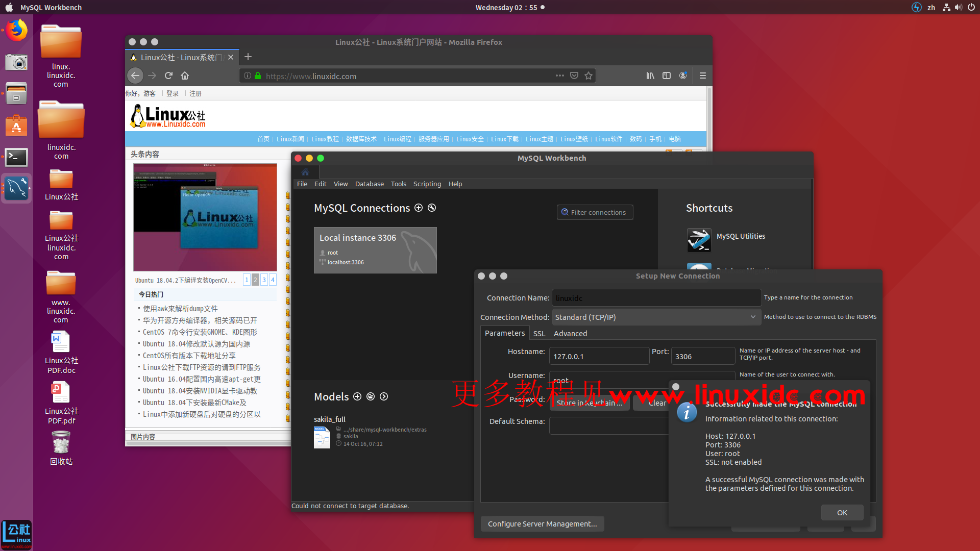Open Firefox page actions ellipsis
The width and height of the screenshot is (980, 551).
click(560, 76)
